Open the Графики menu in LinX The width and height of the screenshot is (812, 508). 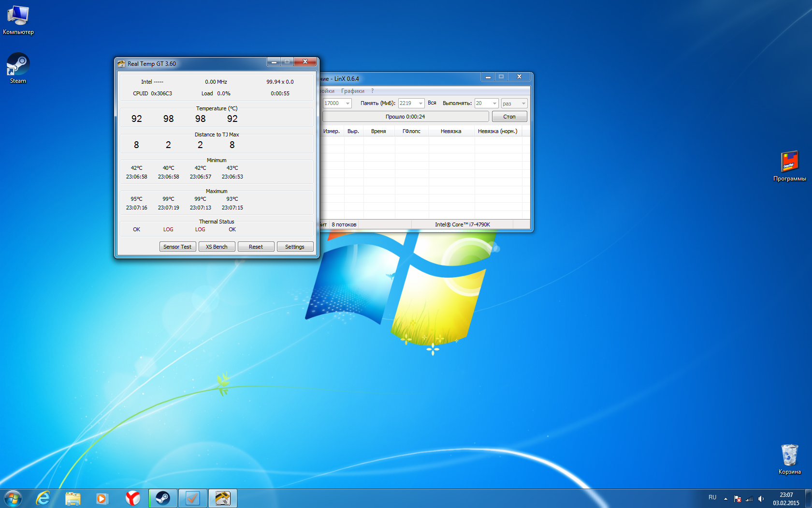[x=353, y=91]
